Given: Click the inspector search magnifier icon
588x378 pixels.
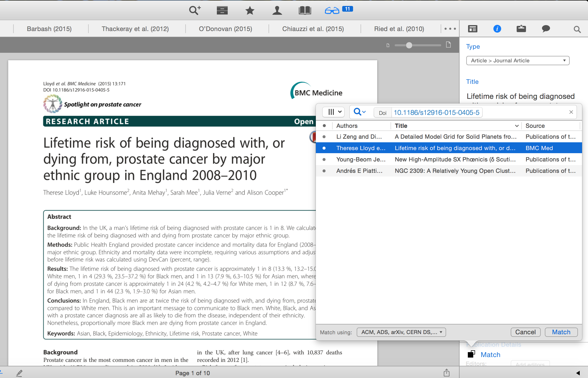Looking at the screenshot, I should click(x=577, y=29).
